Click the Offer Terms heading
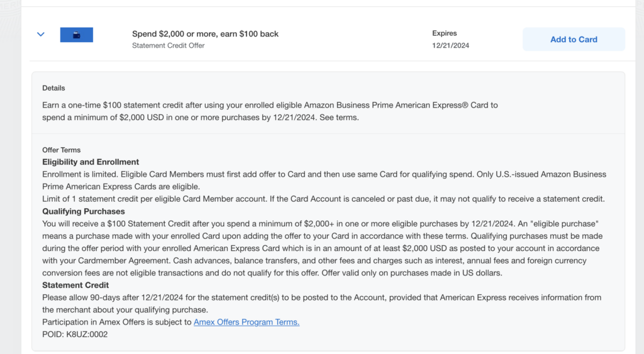 [61, 150]
